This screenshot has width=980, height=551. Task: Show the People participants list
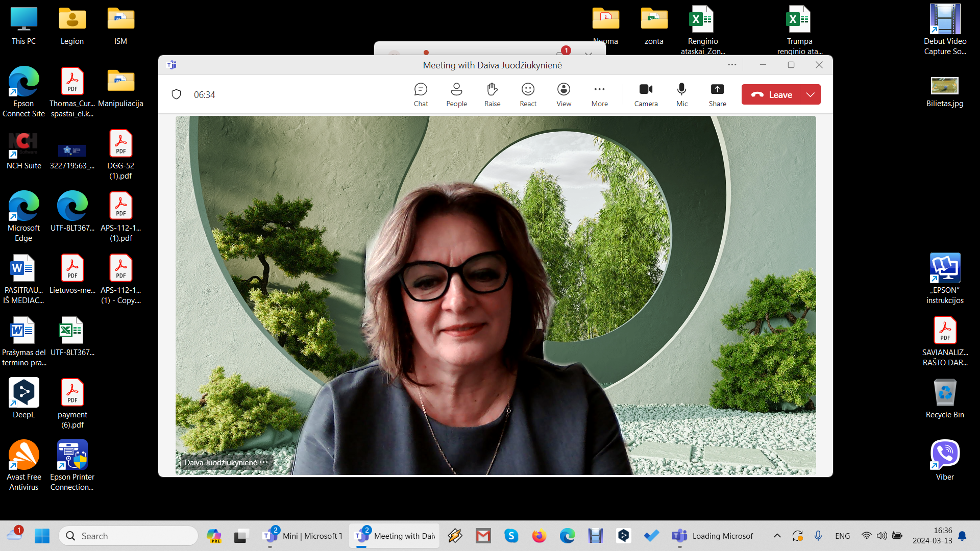[x=456, y=95]
